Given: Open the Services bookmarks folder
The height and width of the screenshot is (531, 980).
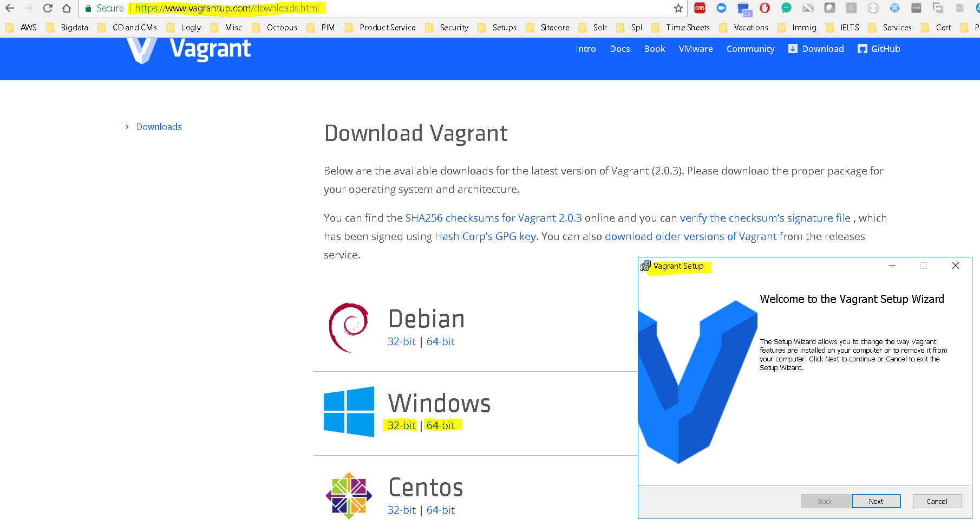Looking at the screenshot, I should point(890,28).
